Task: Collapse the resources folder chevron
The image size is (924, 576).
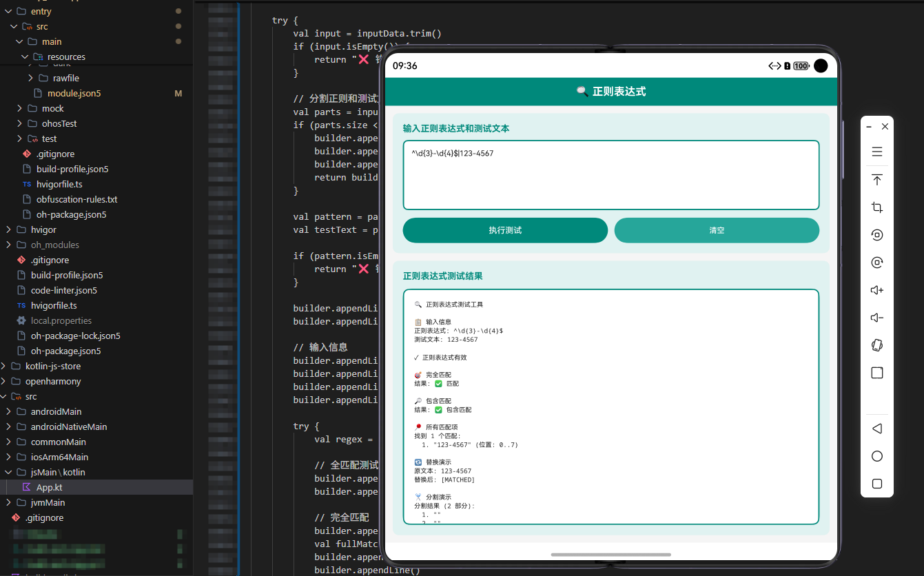Action: [x=25, y=56]
